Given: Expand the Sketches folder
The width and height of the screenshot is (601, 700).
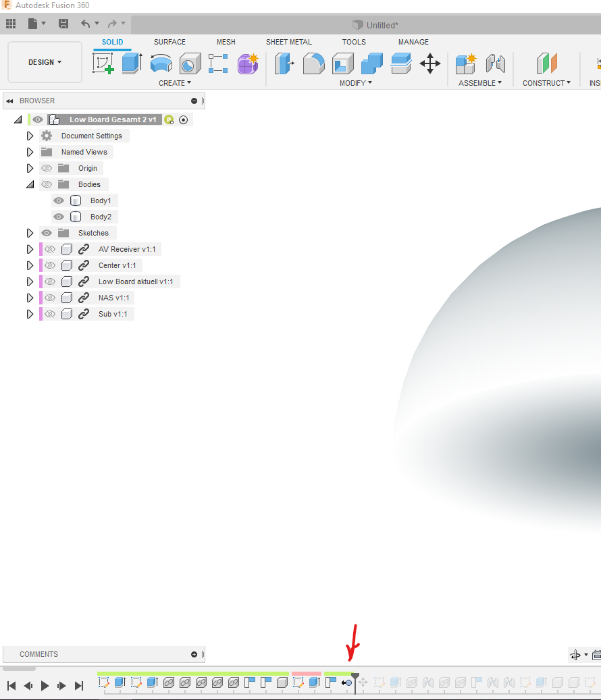Looking at the screenshot, I should [30, 233].
